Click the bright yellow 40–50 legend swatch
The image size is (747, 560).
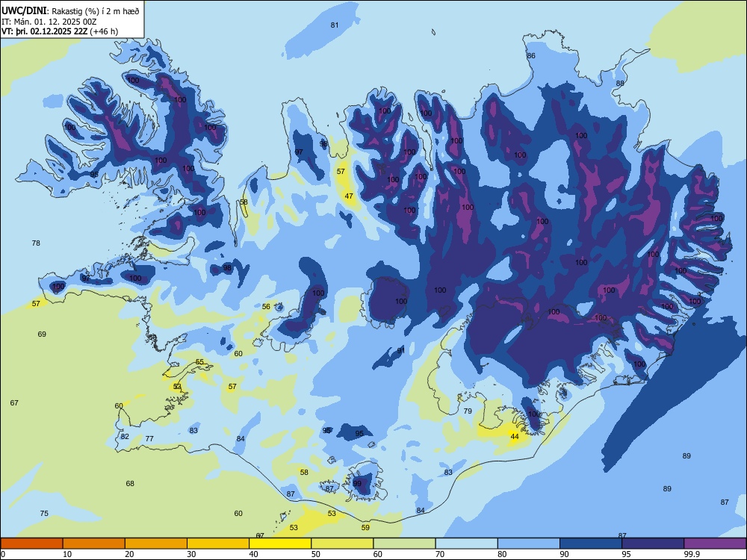point(280,544)
